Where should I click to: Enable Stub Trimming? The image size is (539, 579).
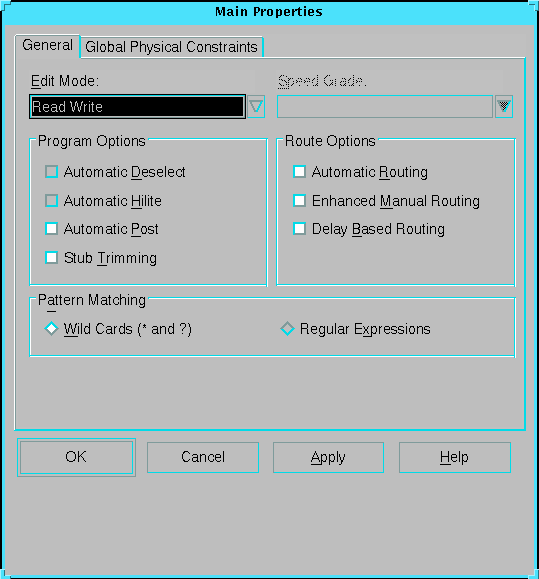coord(51,258)
